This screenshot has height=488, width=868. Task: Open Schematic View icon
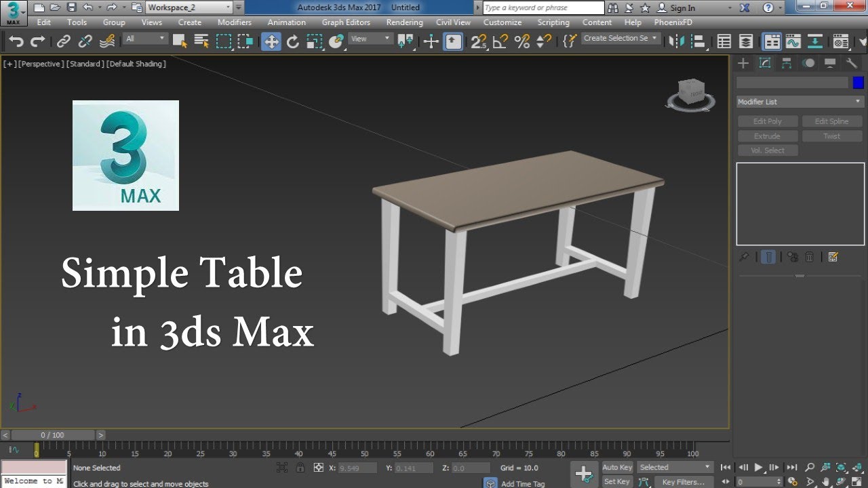[x=815, y=41]
